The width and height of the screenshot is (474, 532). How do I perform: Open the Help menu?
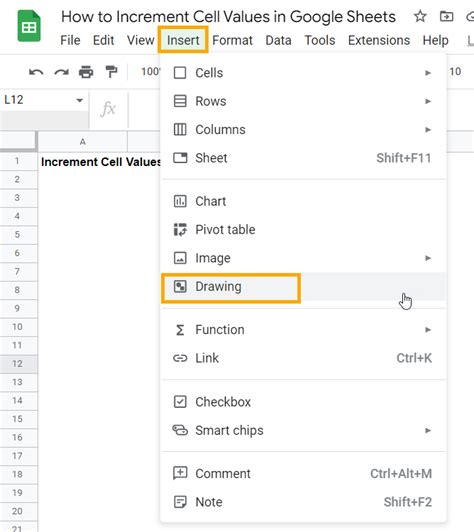point(435,40)
